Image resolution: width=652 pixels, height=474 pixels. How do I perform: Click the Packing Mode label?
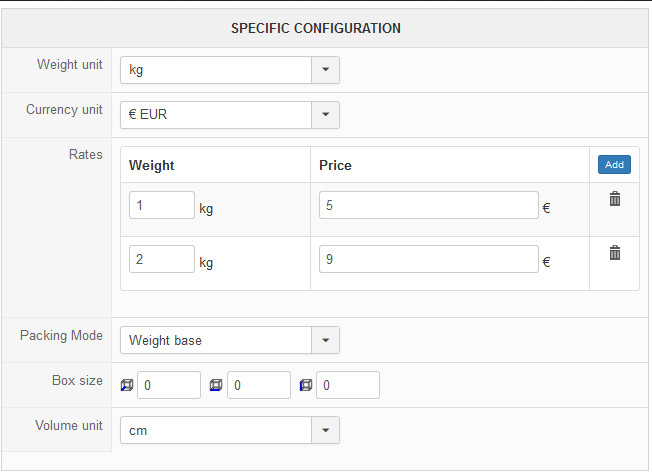click(61, 336)
